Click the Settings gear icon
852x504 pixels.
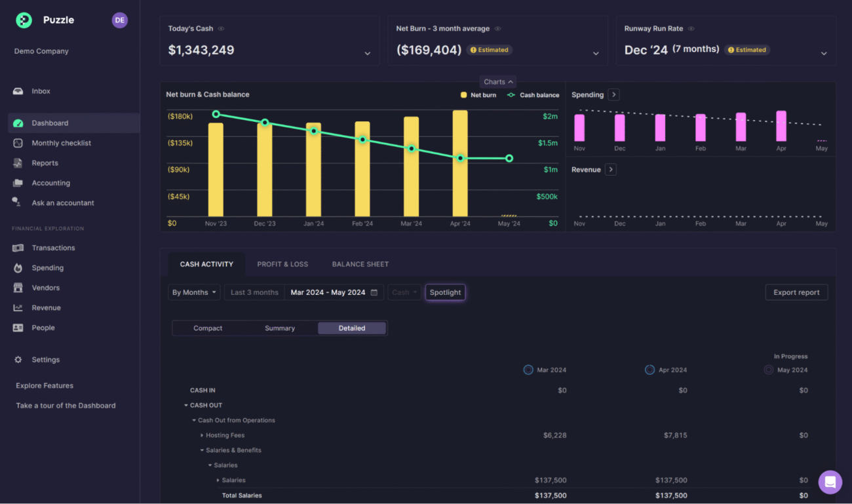[18, 360]
